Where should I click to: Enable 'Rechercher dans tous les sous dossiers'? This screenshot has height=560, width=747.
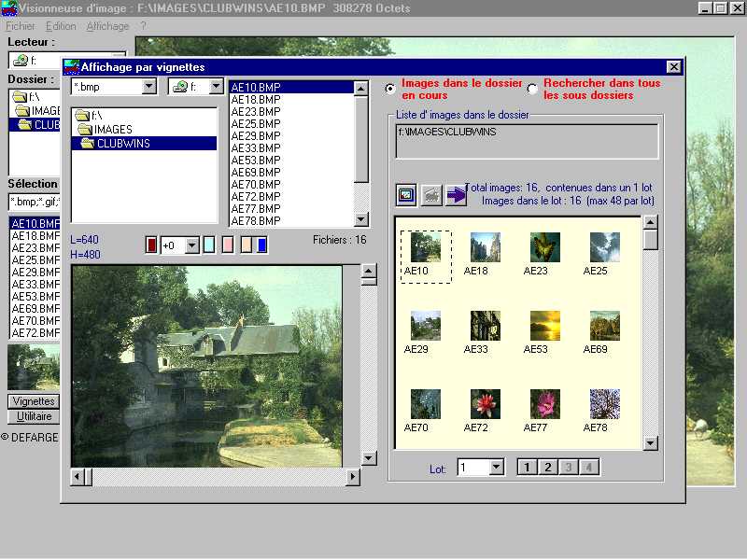click(532, 89)
